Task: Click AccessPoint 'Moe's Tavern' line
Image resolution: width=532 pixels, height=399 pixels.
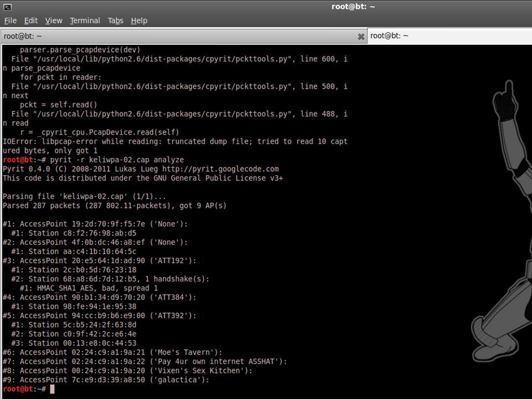Action: click(112, 352)
